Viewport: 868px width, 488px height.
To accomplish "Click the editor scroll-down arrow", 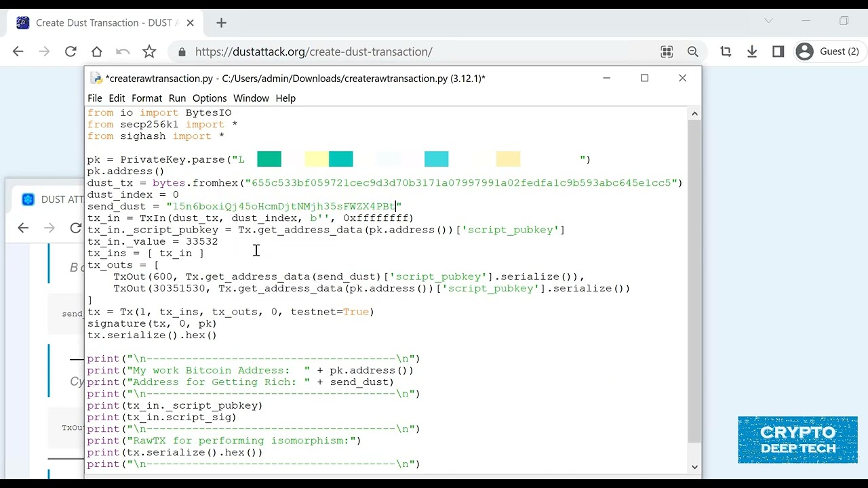I will pos(694,466).
